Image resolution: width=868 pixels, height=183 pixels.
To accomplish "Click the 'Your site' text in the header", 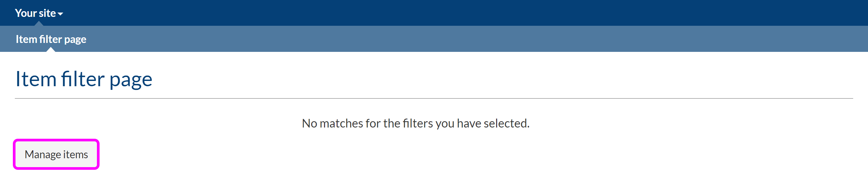I will 35,13.
